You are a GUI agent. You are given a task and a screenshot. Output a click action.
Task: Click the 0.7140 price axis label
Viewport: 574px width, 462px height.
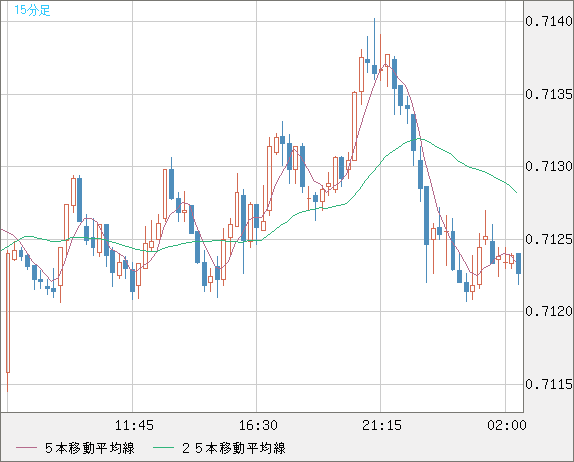[x=549, y=21]
